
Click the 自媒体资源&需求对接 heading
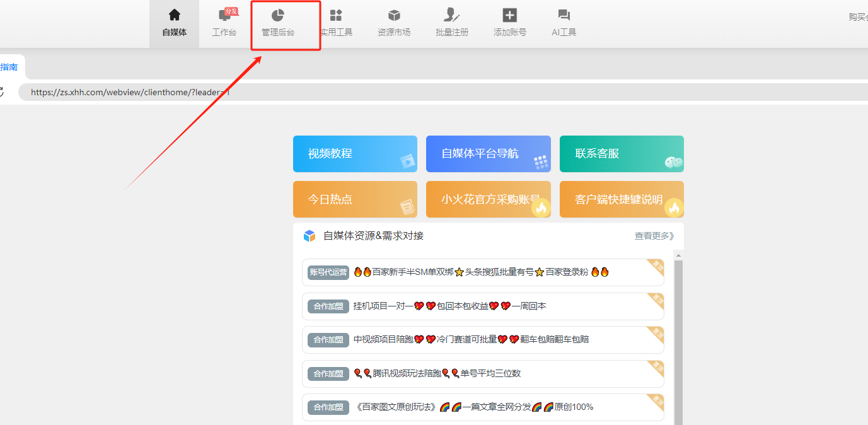tap(374, 236)
